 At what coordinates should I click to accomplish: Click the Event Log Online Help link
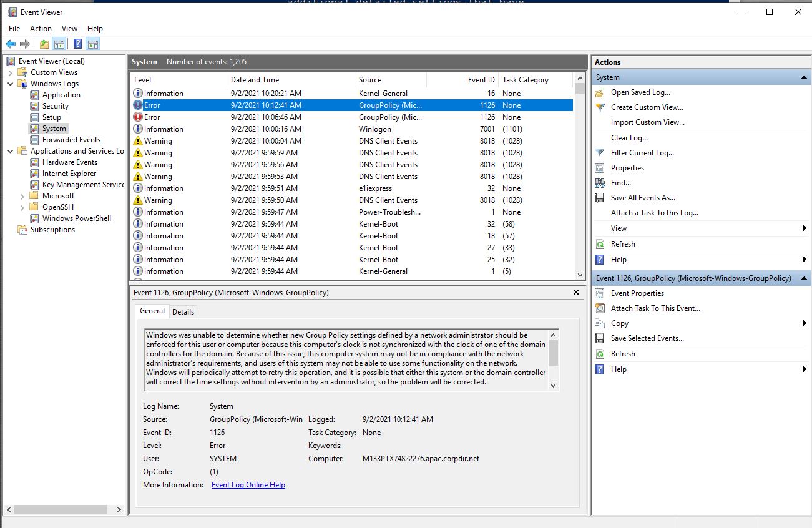(x=248, y=484)
